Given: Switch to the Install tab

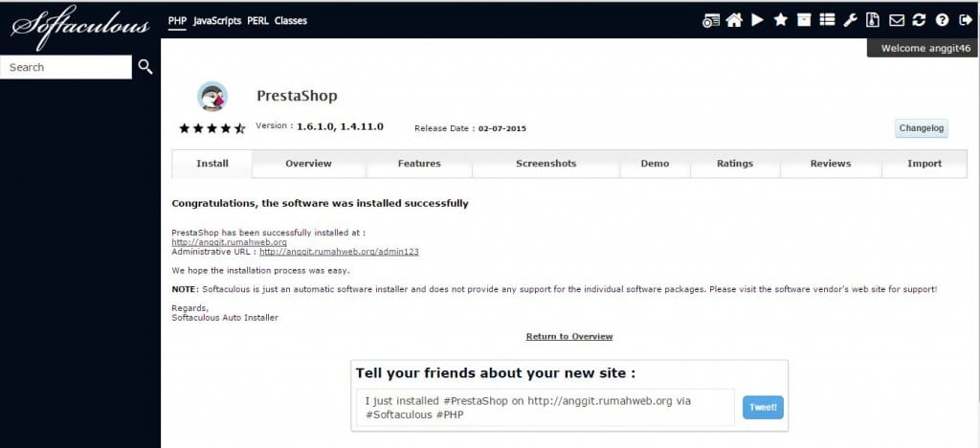Looking at the screenshot, I should tap(212, 164).
